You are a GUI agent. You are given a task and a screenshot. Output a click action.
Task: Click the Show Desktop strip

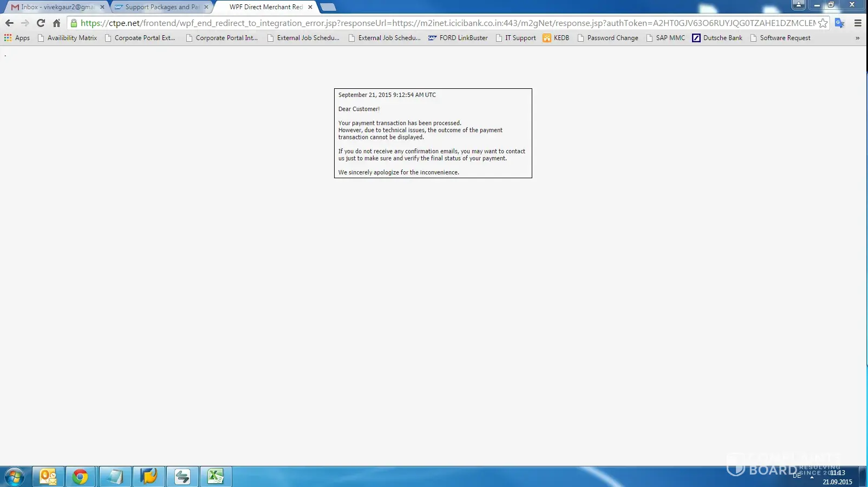[x=864, y=477]
